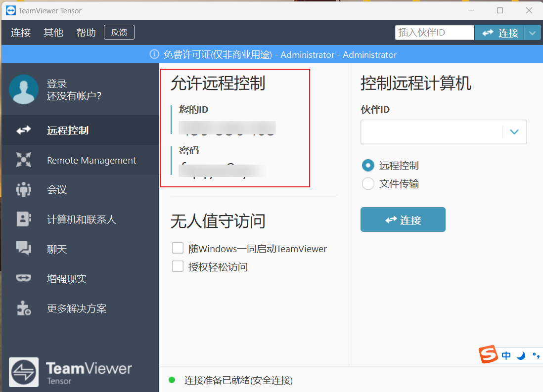The width and height of the screenshot is (543, 392).
Task: Expand the 伙伴ID combo box dropdown arrow
Action: 514,132
